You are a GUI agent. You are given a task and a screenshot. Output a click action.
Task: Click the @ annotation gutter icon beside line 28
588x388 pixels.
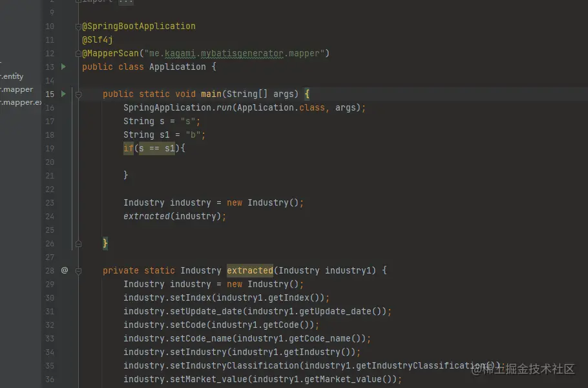point(65,270)
